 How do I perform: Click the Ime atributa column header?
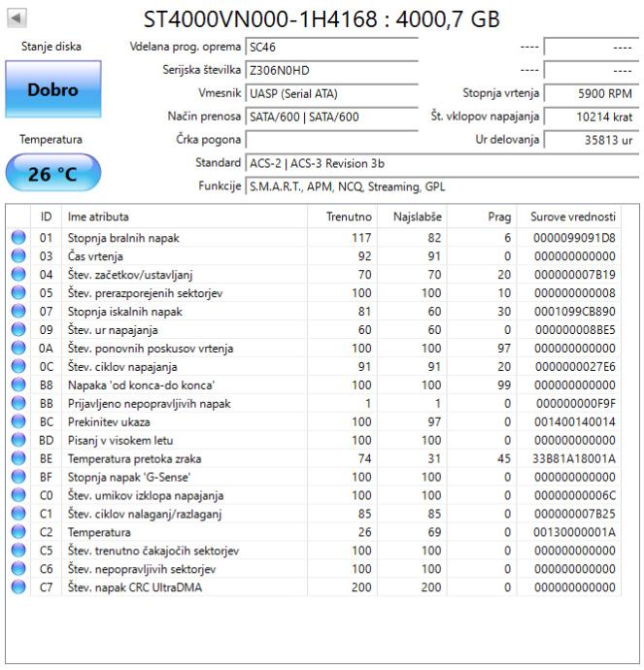[x=97, y=217]
